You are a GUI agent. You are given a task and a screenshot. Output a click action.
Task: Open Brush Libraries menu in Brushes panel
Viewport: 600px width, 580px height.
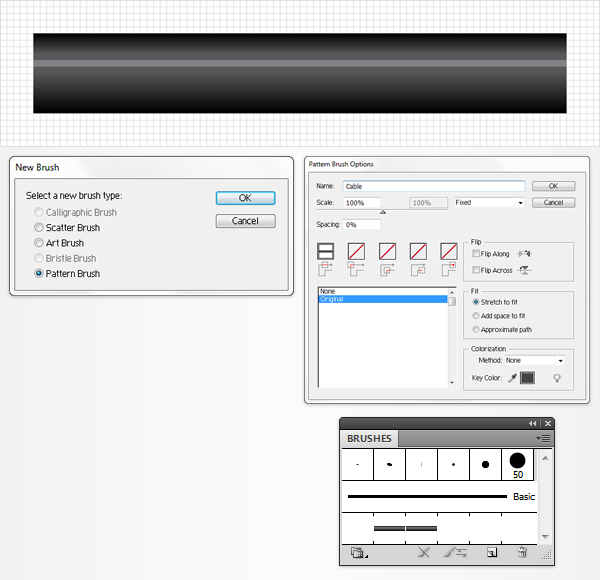pos(359,552)
